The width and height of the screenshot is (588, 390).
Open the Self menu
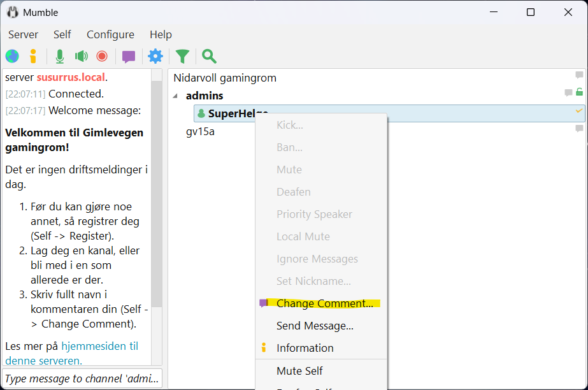tap(62, 34)
